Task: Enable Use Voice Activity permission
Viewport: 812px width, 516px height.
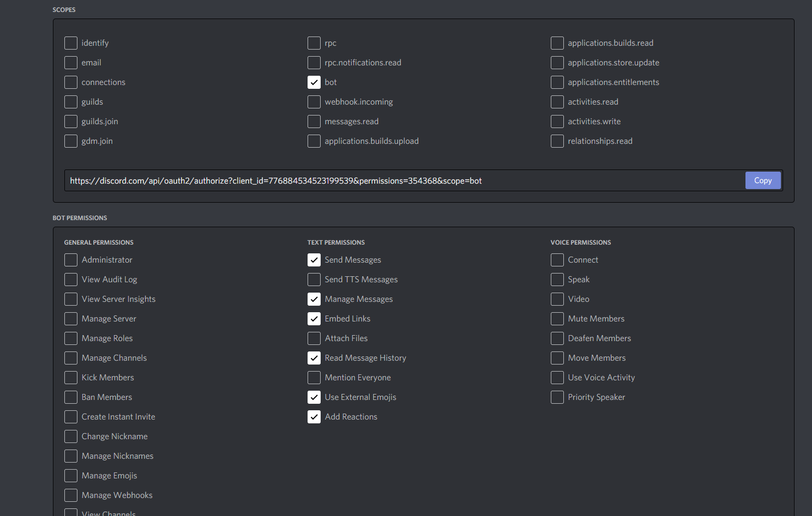Action: click(x=557, y=378)
